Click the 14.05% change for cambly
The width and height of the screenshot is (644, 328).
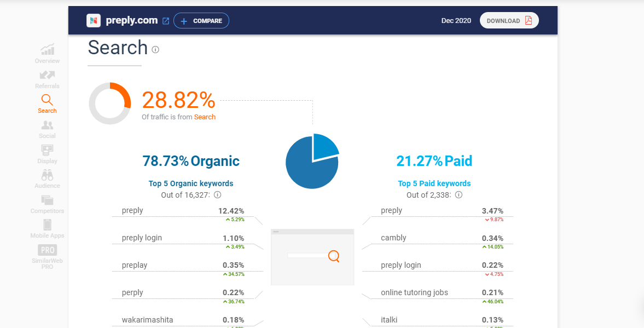coord(493,247)
